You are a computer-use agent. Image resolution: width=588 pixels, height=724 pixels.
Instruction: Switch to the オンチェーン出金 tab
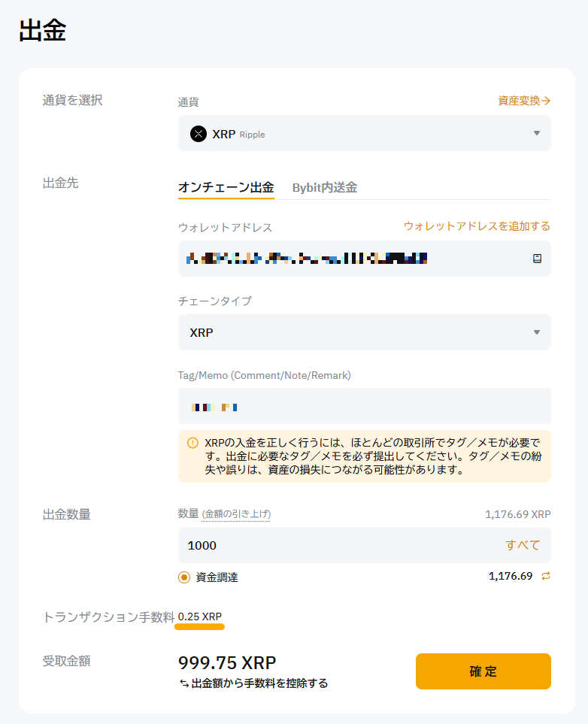click(226, 187)
